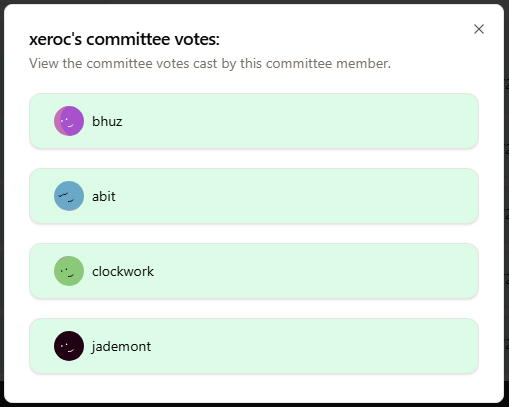Click the word "xeroc's" in the title

tap(55, 39)
